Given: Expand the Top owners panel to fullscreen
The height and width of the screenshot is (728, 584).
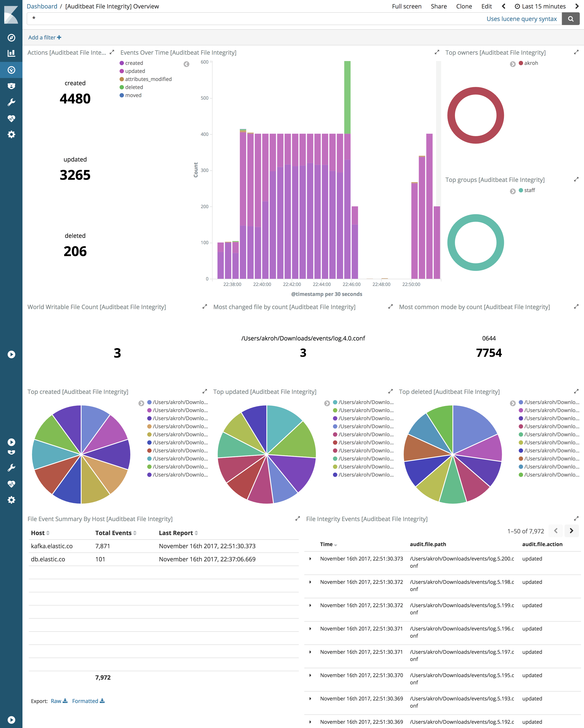Looking at the screenshot, I should click(576, 52).
